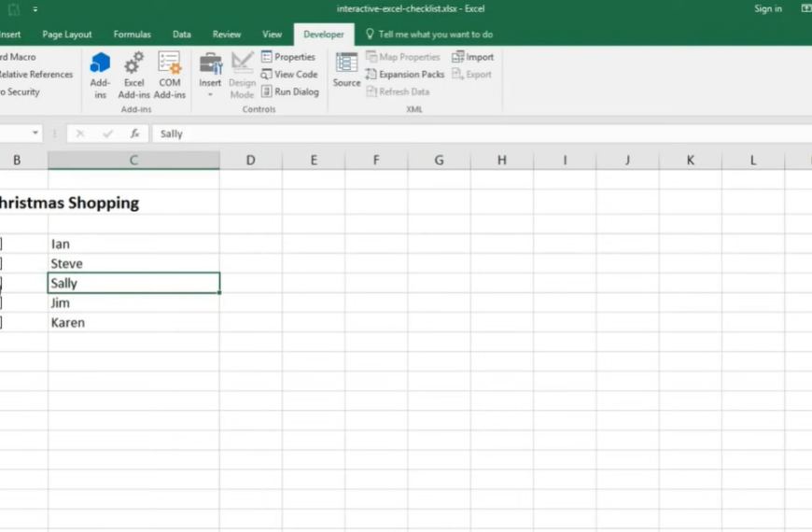Select column C header
The height and width of the screenshot is (532, 812).
[133, 160]
